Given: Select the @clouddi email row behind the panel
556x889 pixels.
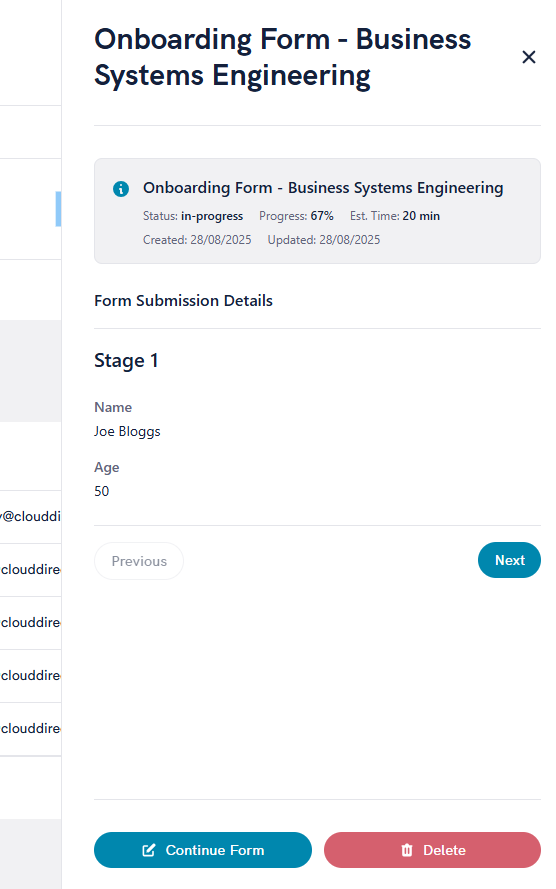Looking at the screenshot, I should point(31,517).
